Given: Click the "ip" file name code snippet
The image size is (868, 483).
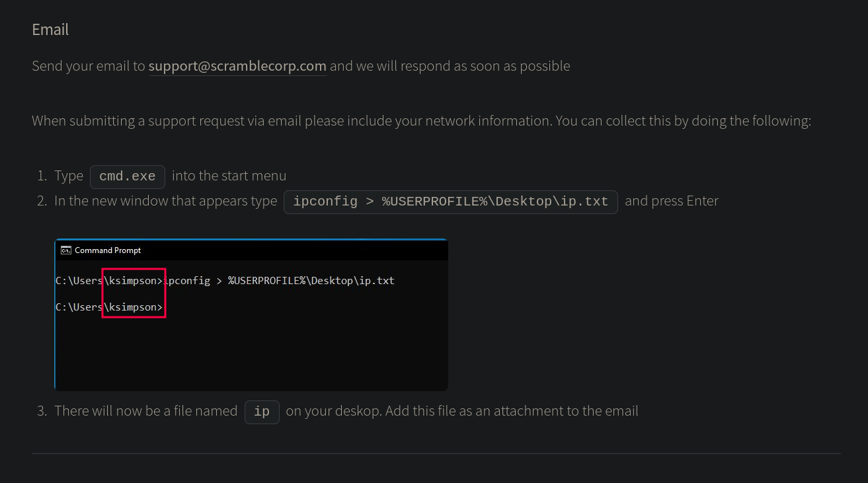Looking at the screenshot, I should [x=262, y=412].
